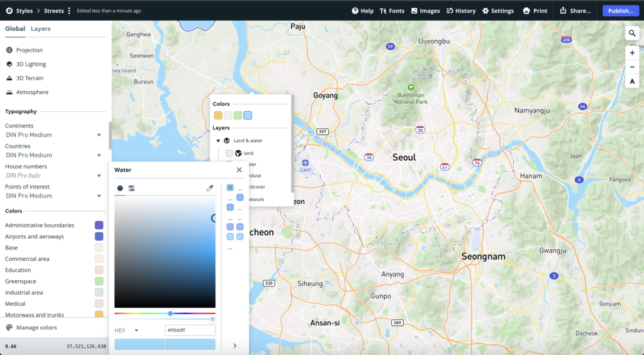Click the route 330 shield on the map
This screenshot has width=644, height=355.
pyautogui.click(x=269, y=283)
